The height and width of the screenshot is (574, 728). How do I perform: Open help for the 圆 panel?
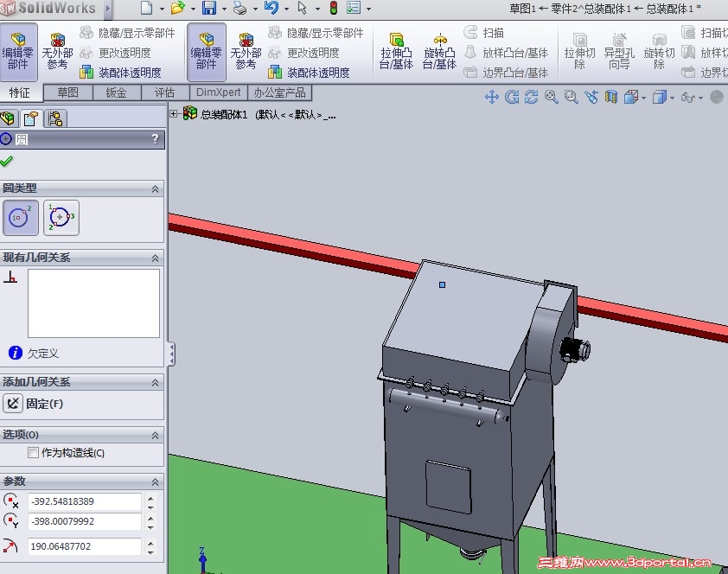click(x=156, y=138)
